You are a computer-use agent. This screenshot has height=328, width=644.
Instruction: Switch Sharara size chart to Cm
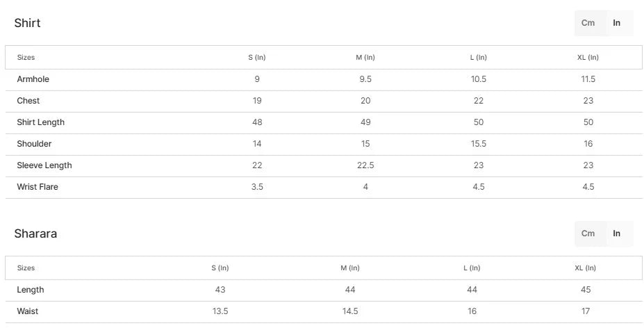pyautogui.click(x=588, y=233)
